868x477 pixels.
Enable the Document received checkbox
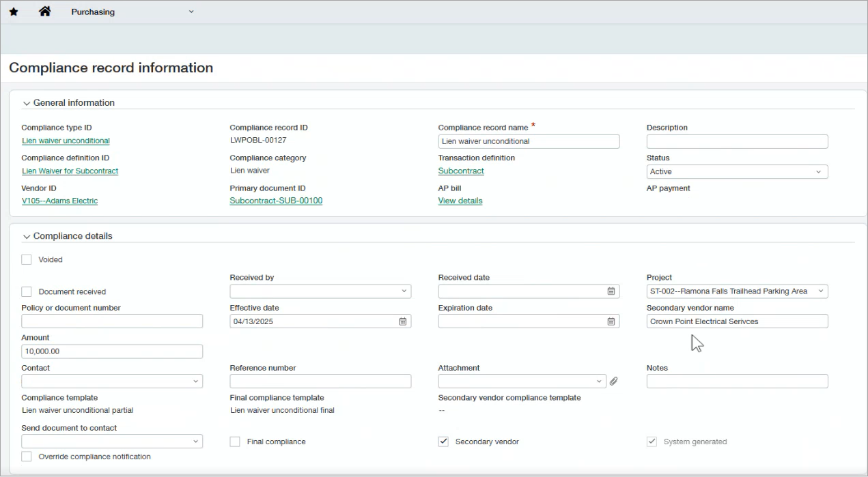[x=26, y=291]
